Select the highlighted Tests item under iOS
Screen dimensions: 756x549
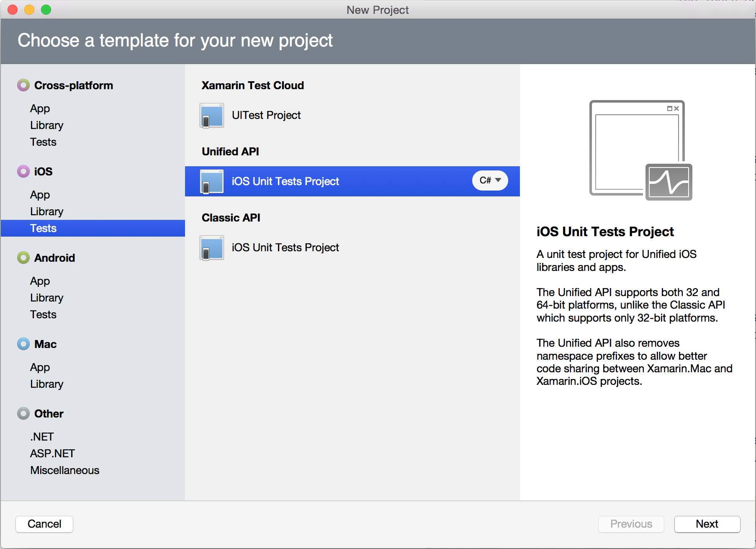coord(93,228)
